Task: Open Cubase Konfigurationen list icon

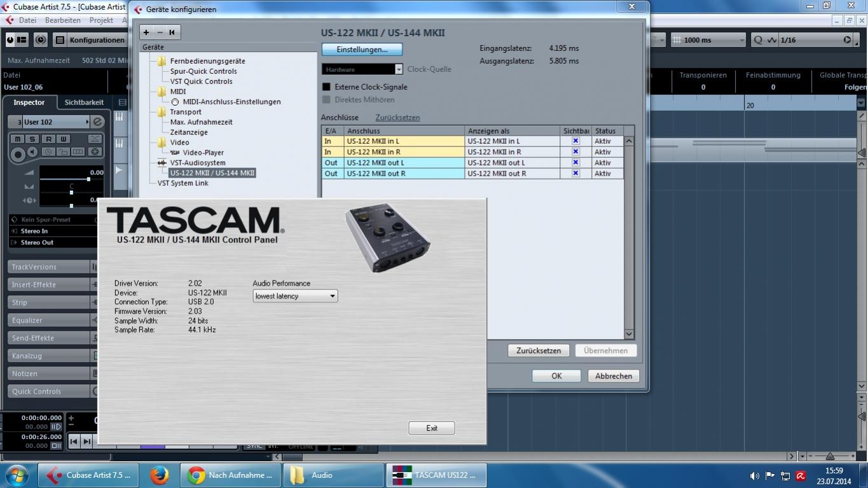Action: (60, 39)
